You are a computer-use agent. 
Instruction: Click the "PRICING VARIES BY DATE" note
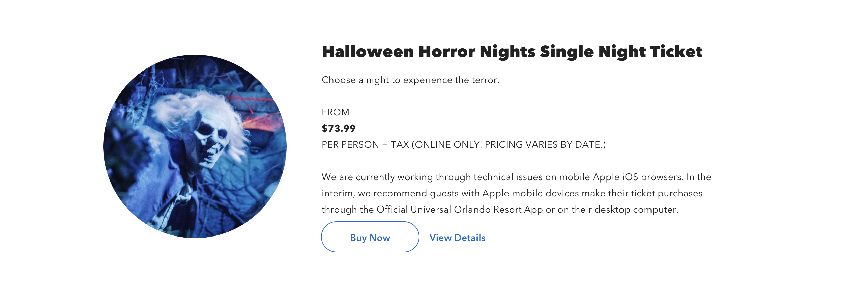pyautogui.click(x=544, y=145)
